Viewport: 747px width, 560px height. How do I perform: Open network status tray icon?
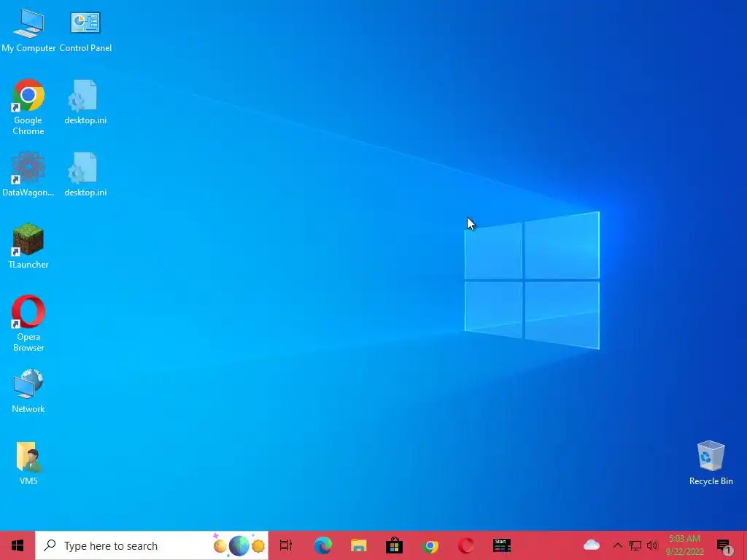tap(635, 545)
